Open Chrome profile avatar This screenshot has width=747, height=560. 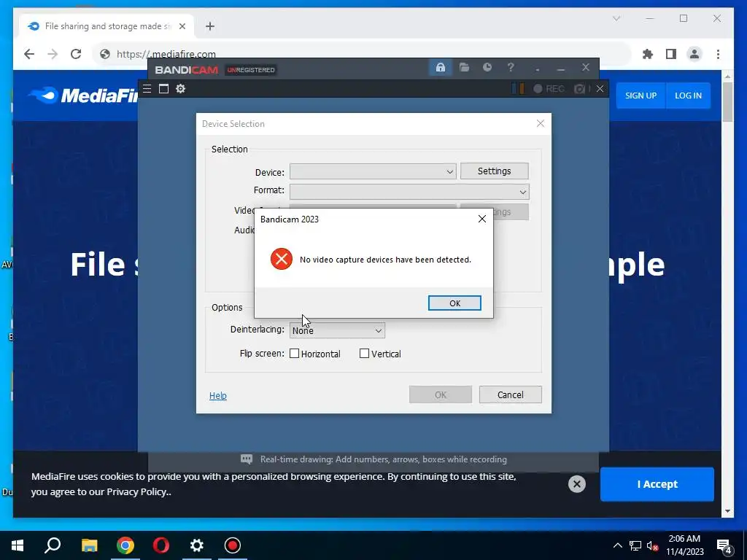[694, 54]
